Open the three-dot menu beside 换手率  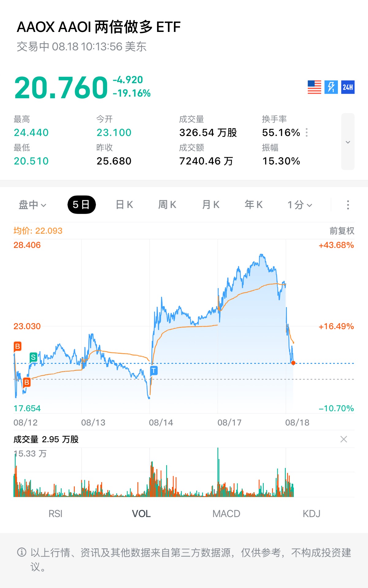307,133
